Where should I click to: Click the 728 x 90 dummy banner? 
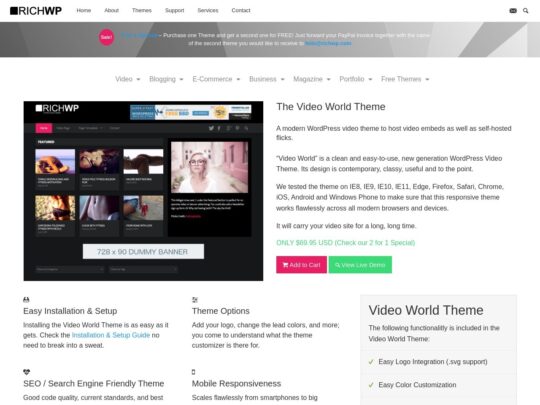pos(143,252)
